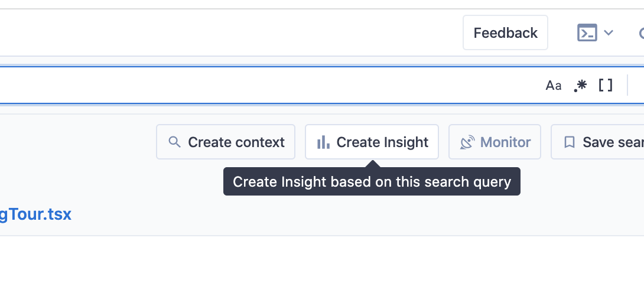Click the empty result area below gTour.tsx
644x306 pixels.
(322, 271)
